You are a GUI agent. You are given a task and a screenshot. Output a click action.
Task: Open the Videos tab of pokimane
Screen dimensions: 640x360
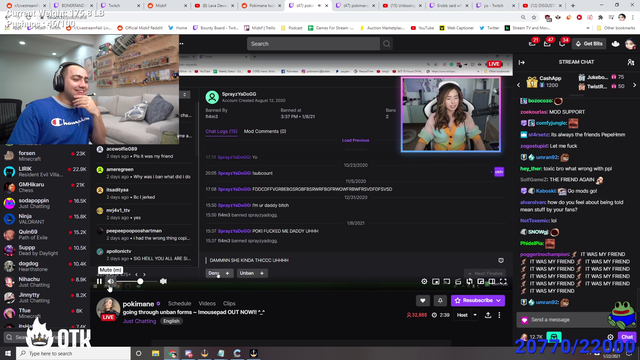(207, 304)
